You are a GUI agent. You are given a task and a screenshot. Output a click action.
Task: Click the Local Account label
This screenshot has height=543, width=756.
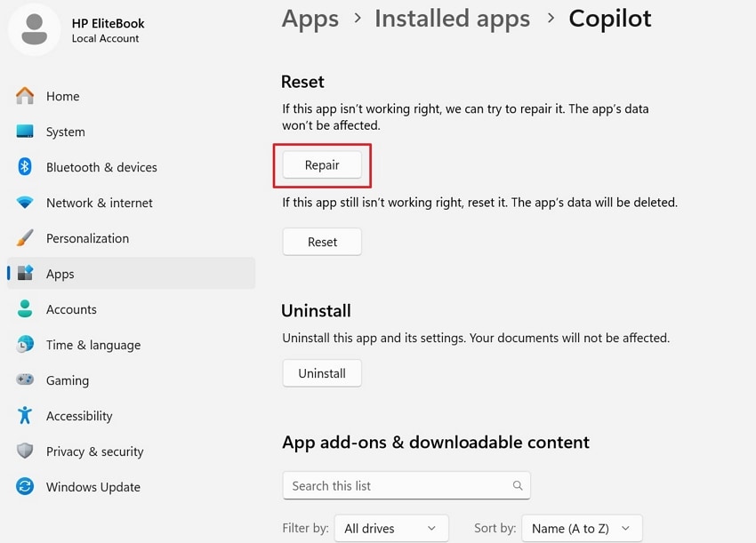(105, 38)
